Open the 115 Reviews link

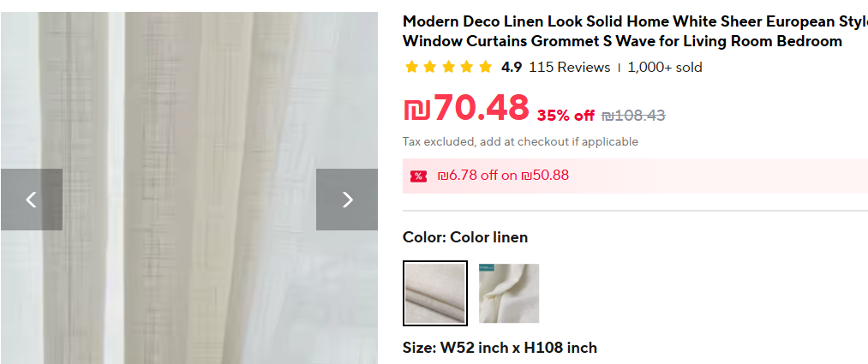point(569,67)
